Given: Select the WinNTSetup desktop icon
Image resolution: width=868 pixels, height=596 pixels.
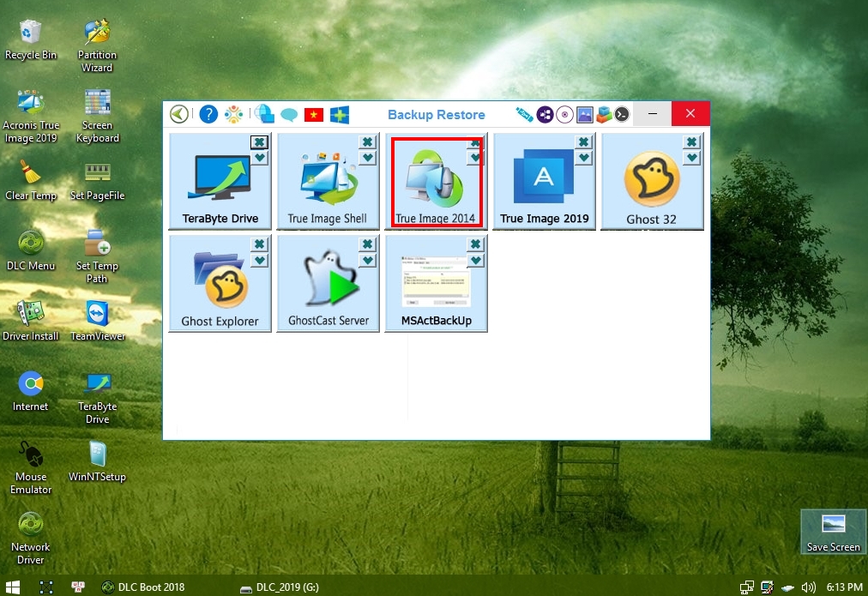Looking at the screenshot, I should 98,461.
